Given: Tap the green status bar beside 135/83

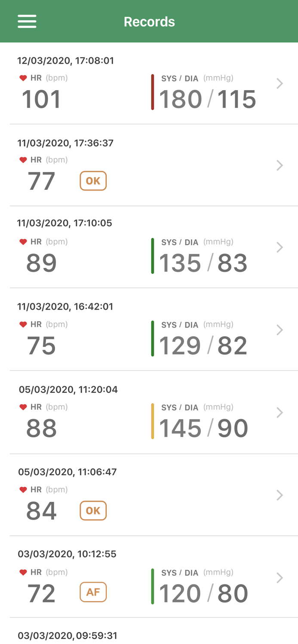Looking at the screenshot, I should [x=153, y=256].
